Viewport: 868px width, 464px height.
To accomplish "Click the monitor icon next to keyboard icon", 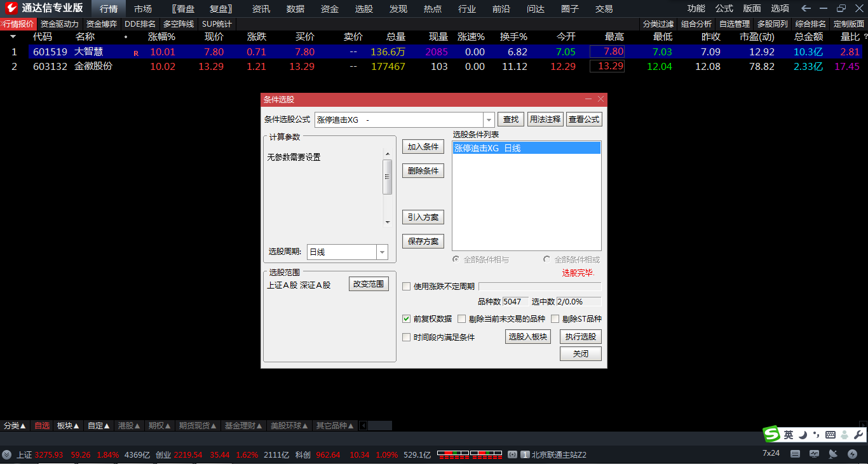I will [814, 454].
